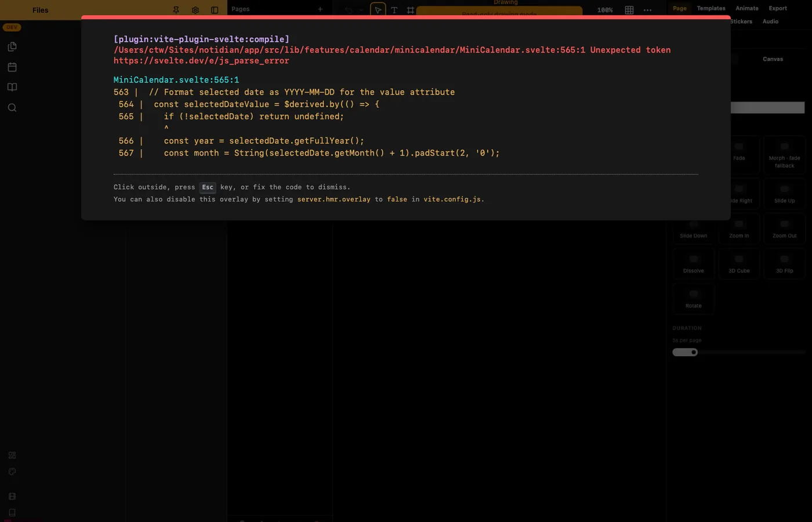Switch to the Page tab
Viewport: 812px width, 522px height.
(x=680, y=8)
